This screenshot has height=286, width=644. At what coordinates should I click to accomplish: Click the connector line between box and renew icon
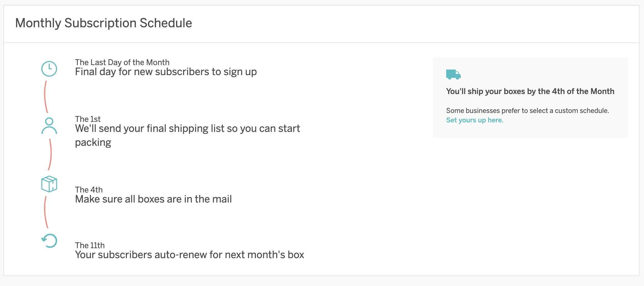tap(45, 212)
